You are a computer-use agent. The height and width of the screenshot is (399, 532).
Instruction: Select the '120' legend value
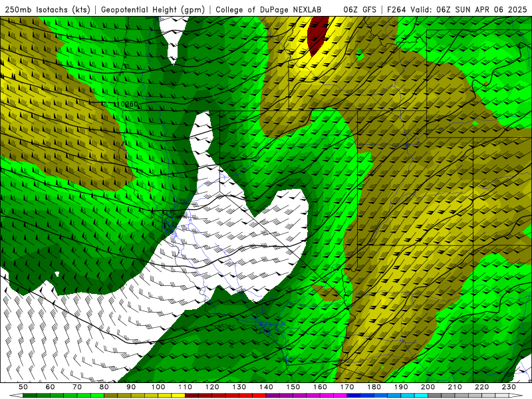coord(212,387)
